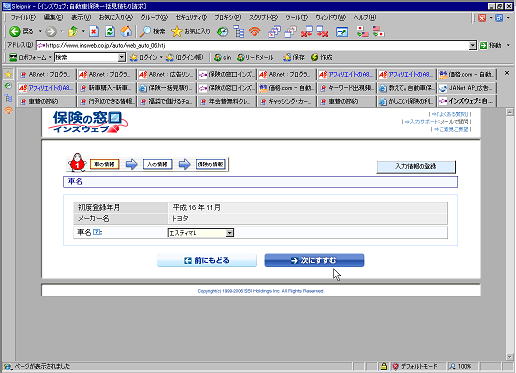The height and width of the screenshot is (373, 516).
Task: Click the green icon in left sidebar
Action: 8,86
